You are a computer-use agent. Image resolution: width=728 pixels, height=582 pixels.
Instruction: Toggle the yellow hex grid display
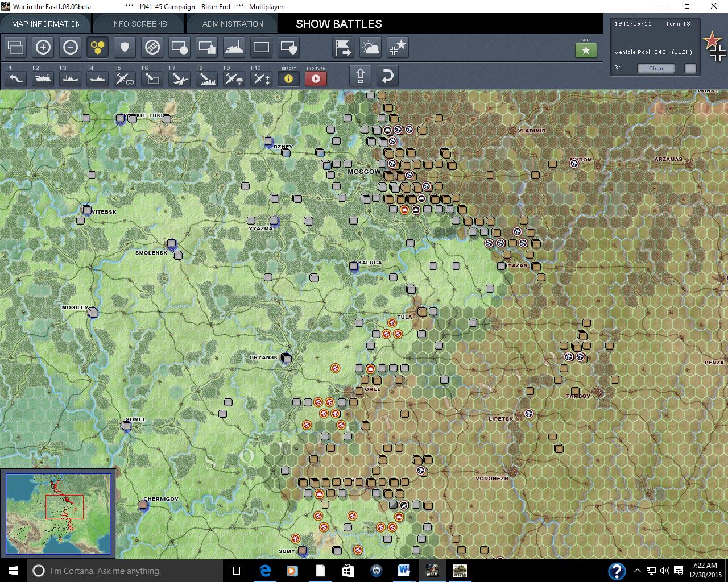(x=98, y=47)
